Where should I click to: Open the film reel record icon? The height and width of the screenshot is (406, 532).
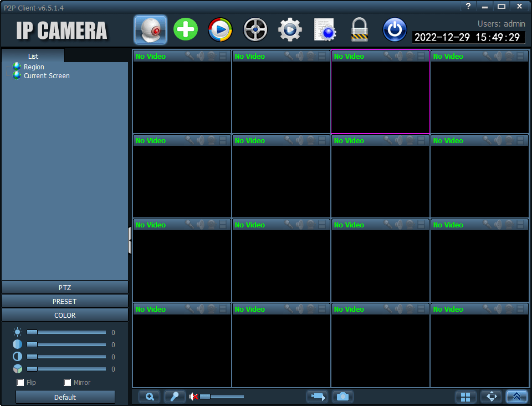point(255,30)
